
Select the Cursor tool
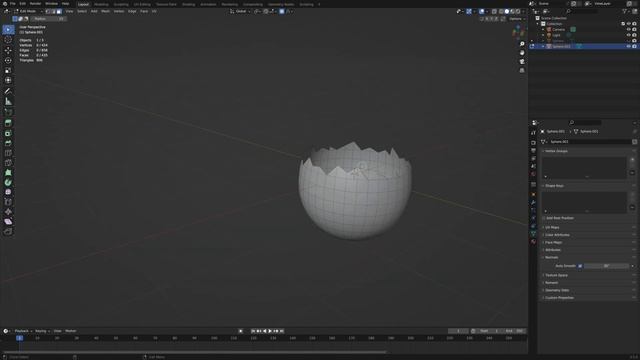click(x=8, y=40)
